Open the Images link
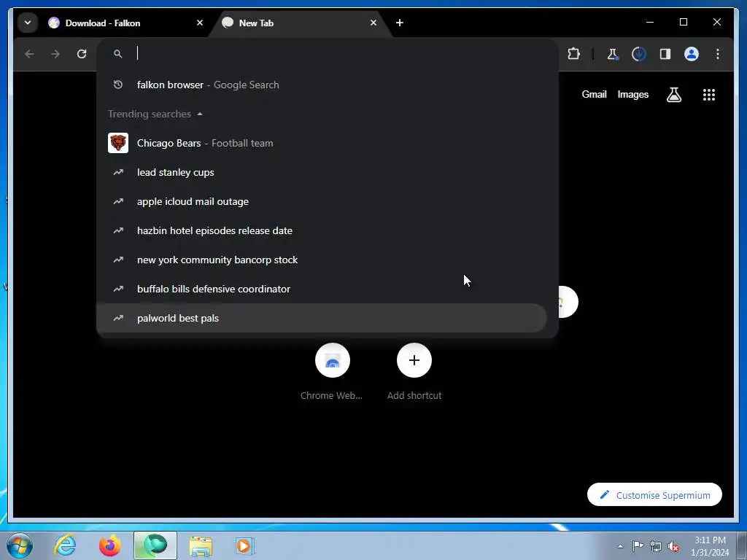Viewport: 747px width, 560px height. tap(632, 94)
